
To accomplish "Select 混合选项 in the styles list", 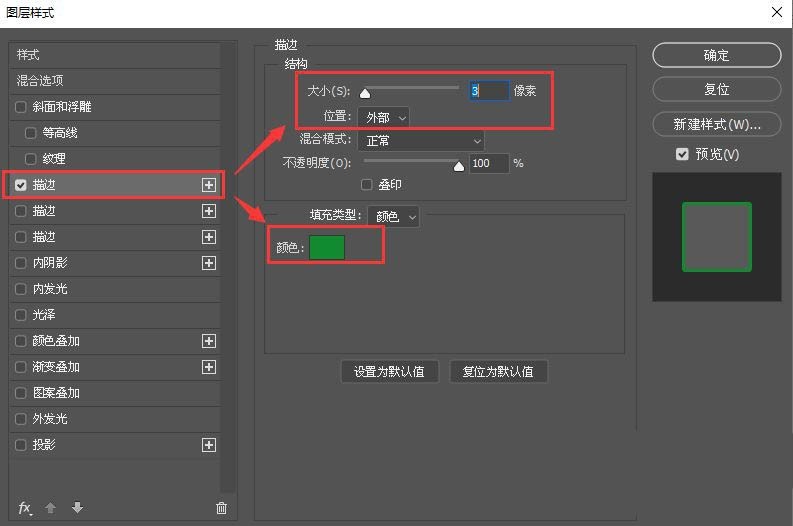I will point(40,81).
